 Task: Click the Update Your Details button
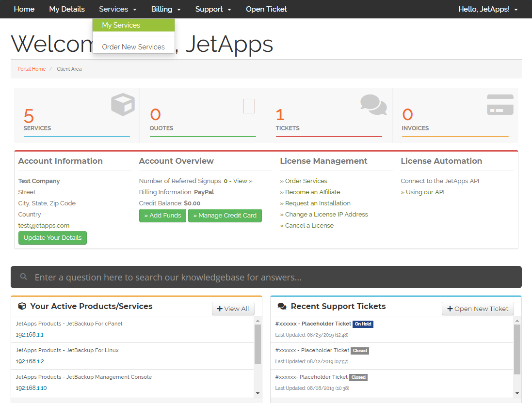point(52,238)
